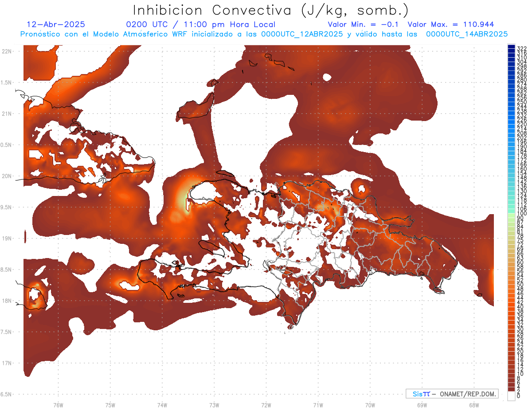Screen dimensions: 532x411
Task: Click the '0' value at color scale bottom
Action: (519, 395)
